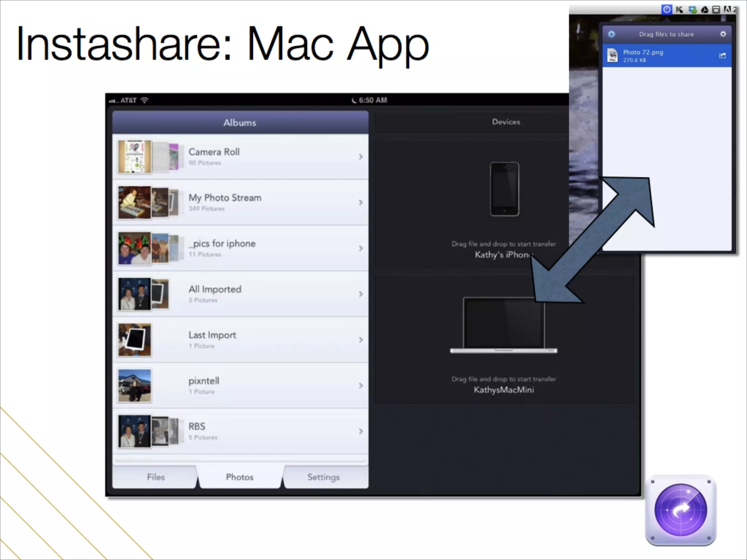747x560 pixels.
Task: Click the RBS album thumbnail
Action: [135, 431]
